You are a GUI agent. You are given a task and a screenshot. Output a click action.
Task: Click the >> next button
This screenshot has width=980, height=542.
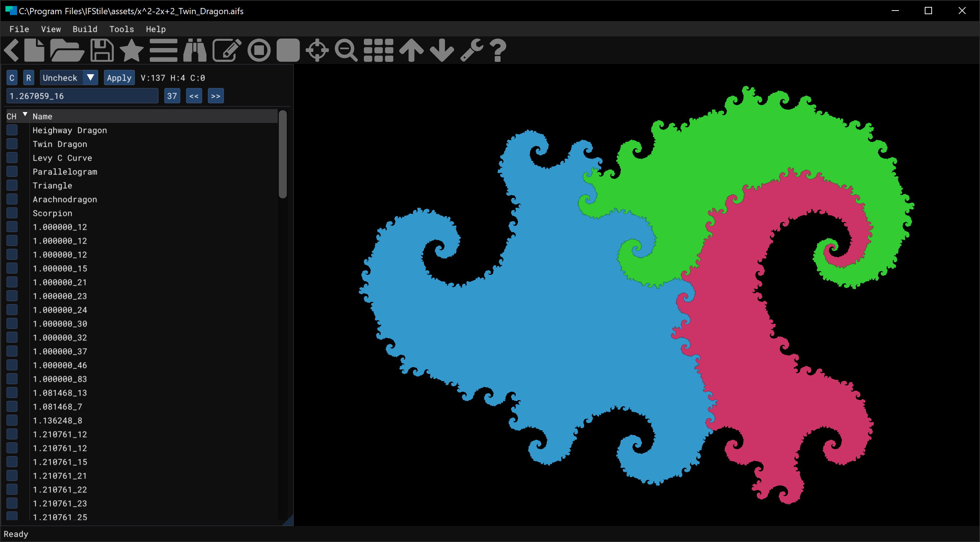click(216, 96)
